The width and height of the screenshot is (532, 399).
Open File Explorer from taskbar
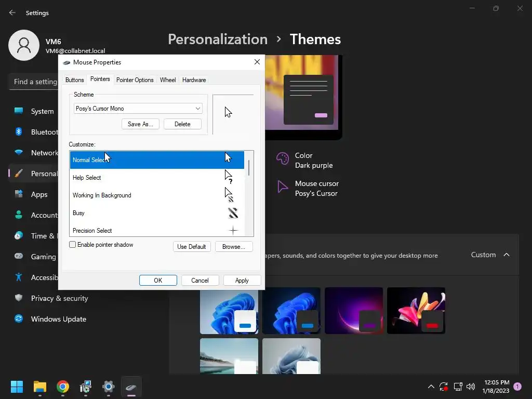tap(39, 387)
